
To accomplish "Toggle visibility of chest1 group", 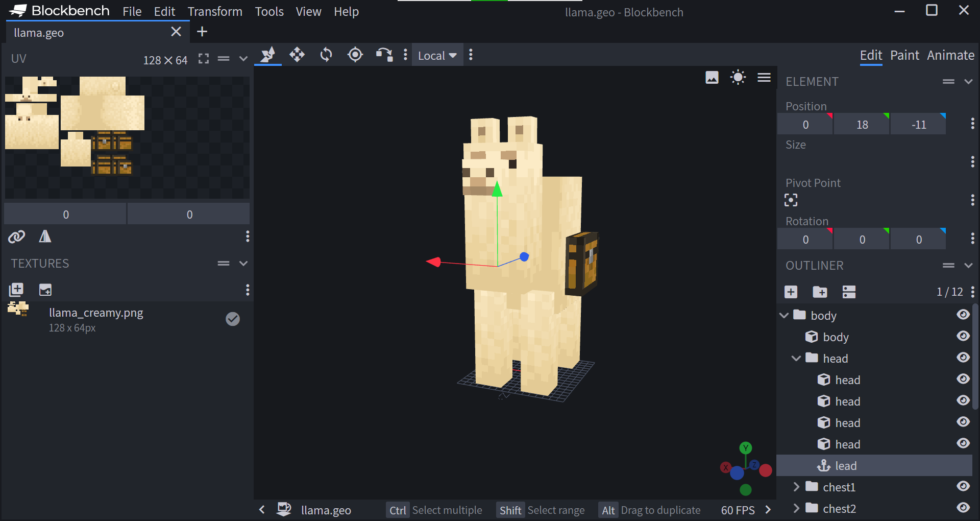I will pyautogui.click(x=963, y=486).
